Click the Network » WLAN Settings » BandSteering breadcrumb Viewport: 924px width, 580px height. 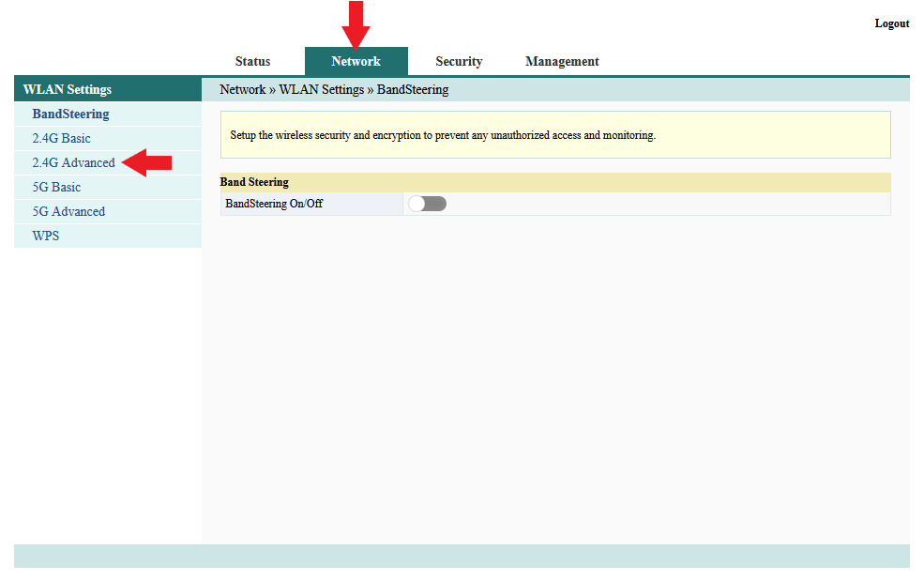(334, 89)
